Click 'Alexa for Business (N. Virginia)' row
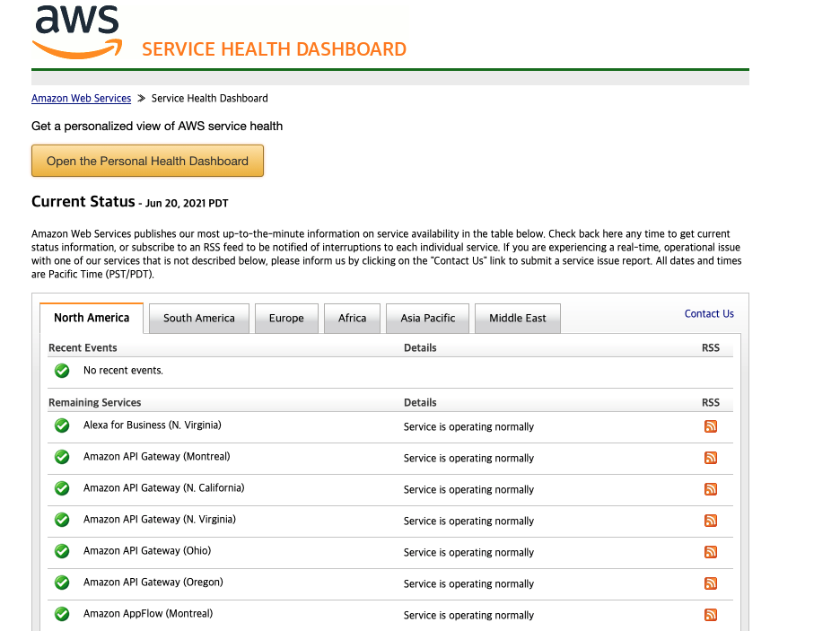Viewport: 840px width, 631px height. [390, 427]
